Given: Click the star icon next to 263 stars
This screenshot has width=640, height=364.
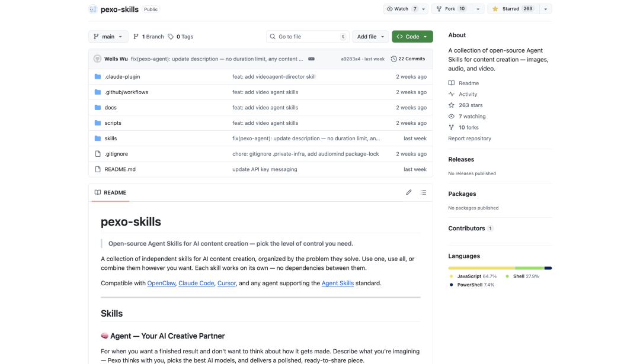Looking at the screenshot, I should 452,105.
